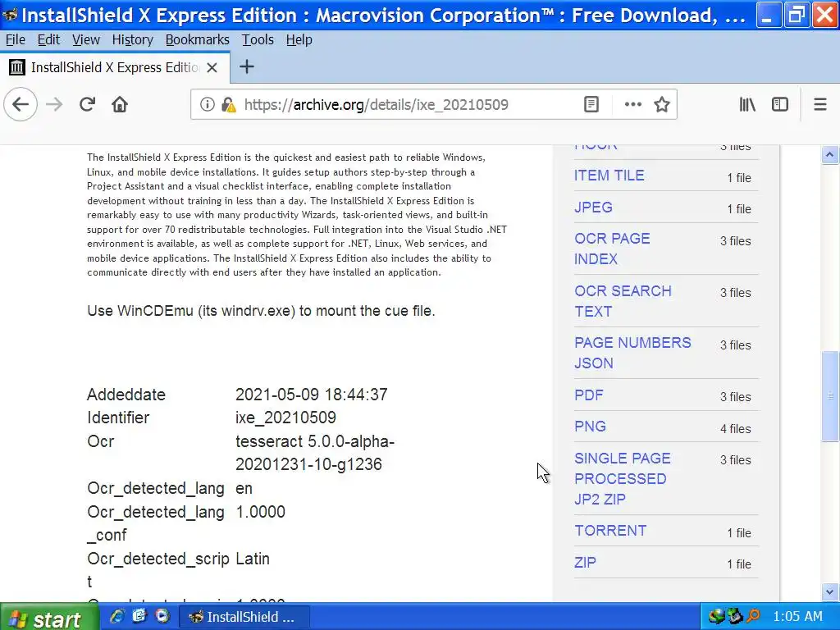This screenshot has height=630, width=840.
Task: Toggle reader view icon in address bar
Action: pyautogui.click(x=591, y=104)
